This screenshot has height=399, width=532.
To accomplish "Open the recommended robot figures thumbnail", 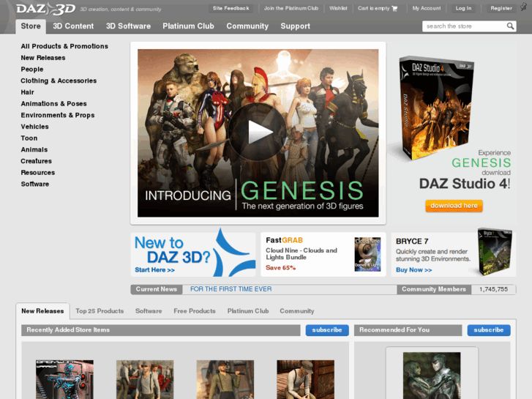I will pos(432,376).
